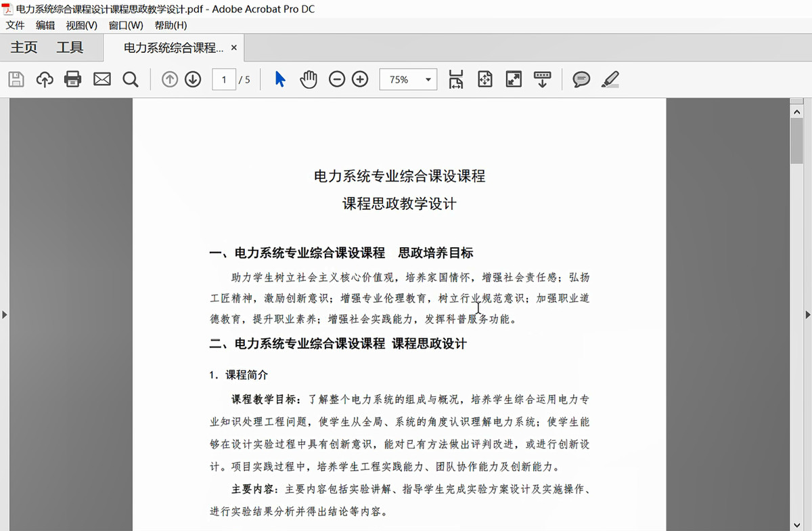Zoom in with the plus button
The image size is (812, 531).
(360, 79)
